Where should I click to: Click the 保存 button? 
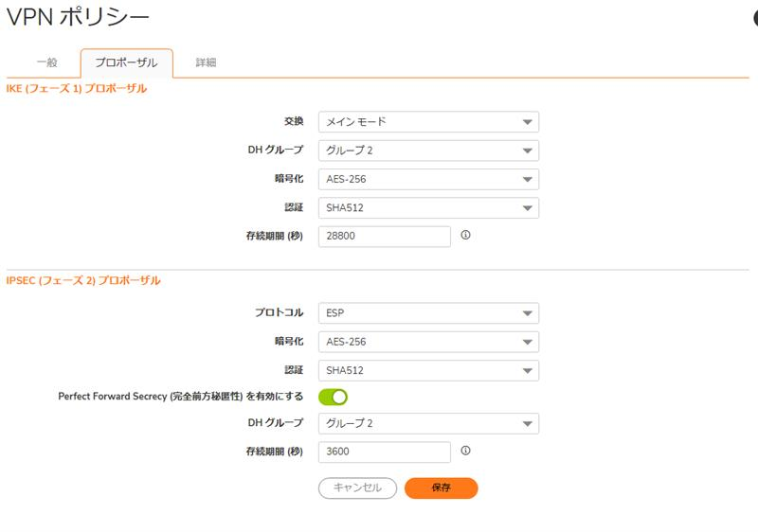pos(441,488)
